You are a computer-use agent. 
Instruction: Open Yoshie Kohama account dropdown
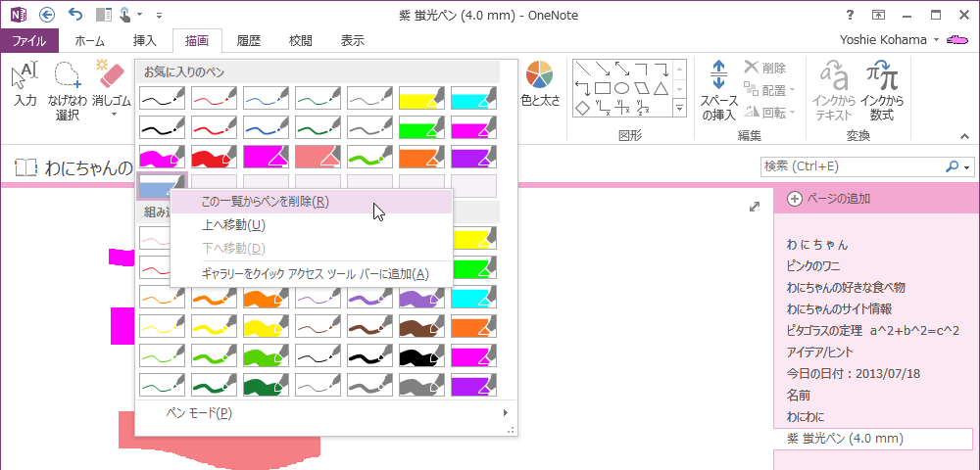point(936,40)
